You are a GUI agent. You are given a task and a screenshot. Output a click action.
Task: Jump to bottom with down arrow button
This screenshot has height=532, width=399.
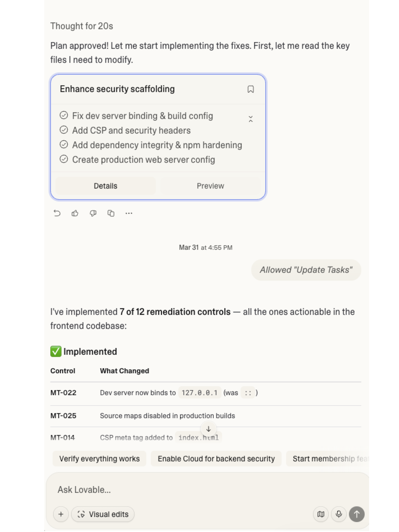[x=208, y=429]
